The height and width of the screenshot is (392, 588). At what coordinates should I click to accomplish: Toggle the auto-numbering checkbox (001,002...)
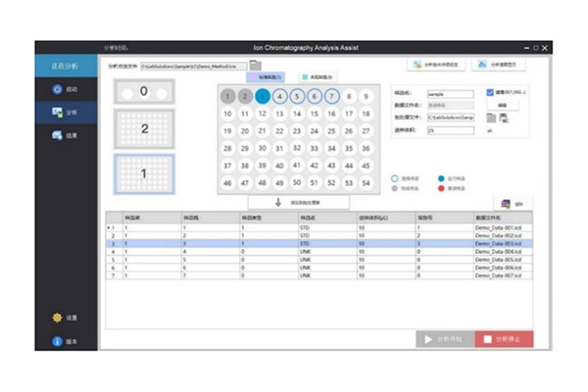(490, 92)
